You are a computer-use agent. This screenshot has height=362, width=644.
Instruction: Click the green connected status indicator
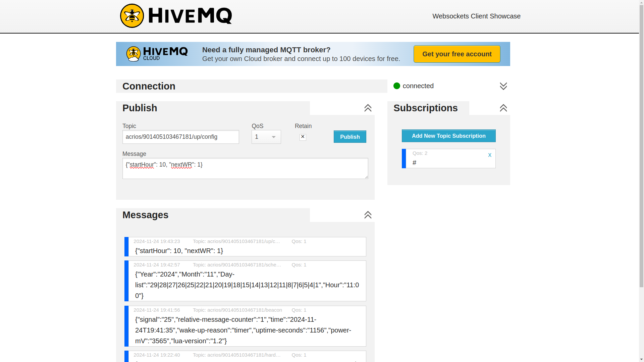pyautogui.click(x=397, y=86)
